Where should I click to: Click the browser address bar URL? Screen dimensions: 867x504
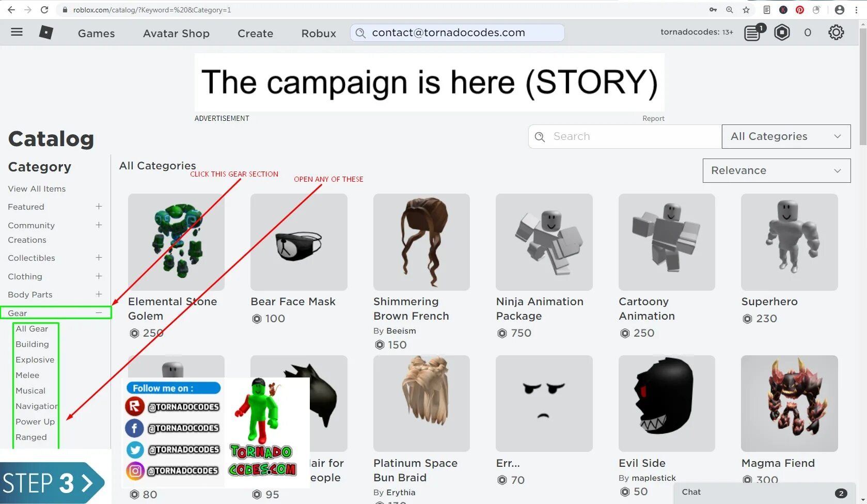coord(152,10)
